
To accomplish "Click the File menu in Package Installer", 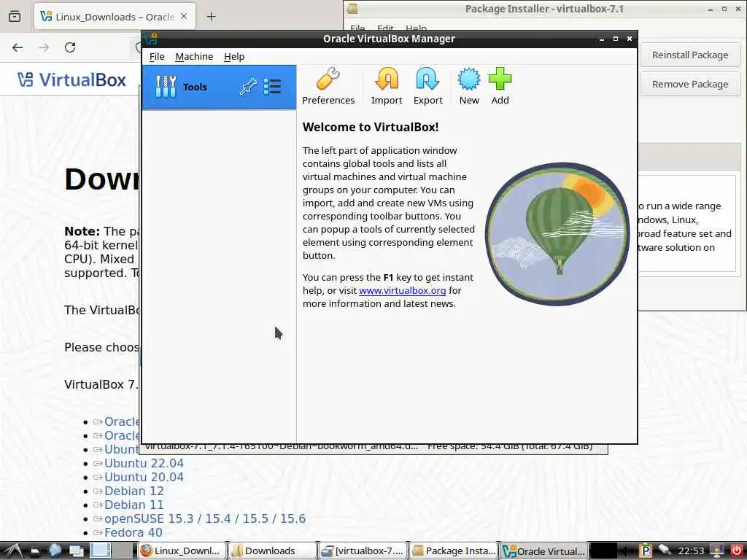I will point(357,28).
